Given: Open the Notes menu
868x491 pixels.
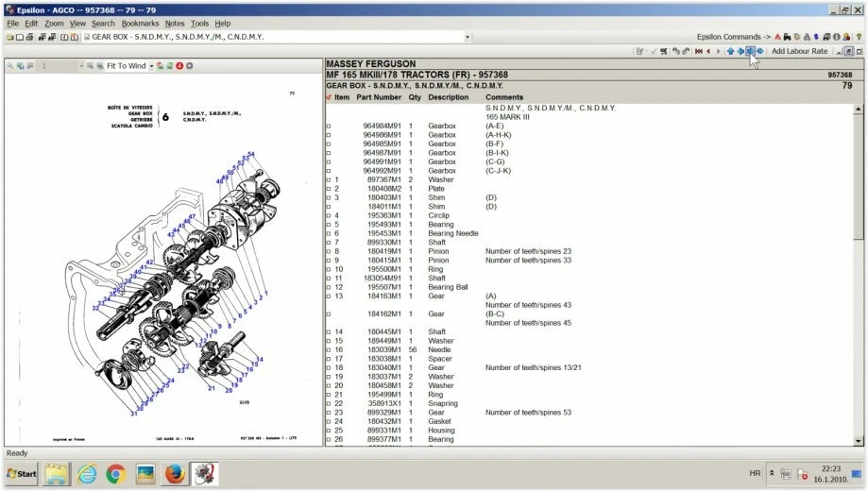Looking at the screenshot, I should (175, 24).
